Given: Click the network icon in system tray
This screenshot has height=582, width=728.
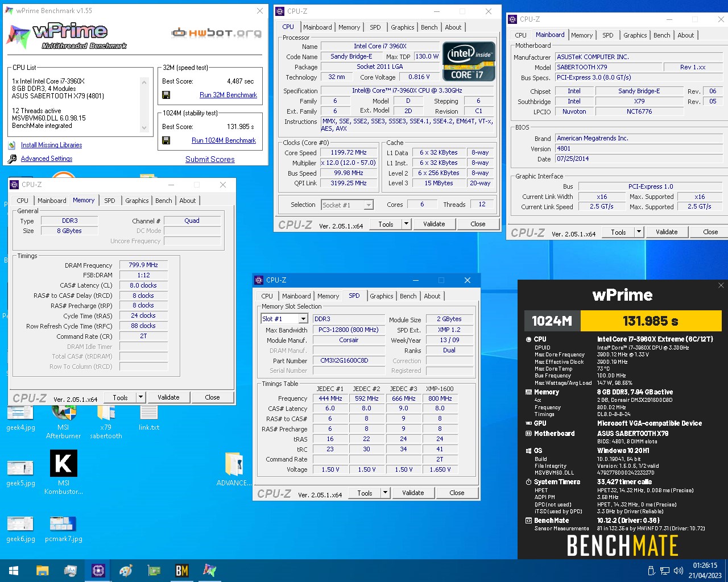Looking at the screenshot, I should (x=665, y=571).
